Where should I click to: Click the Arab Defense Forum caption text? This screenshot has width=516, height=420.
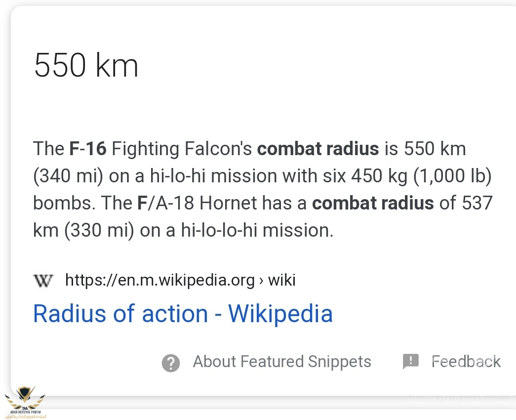coord(25,412)
